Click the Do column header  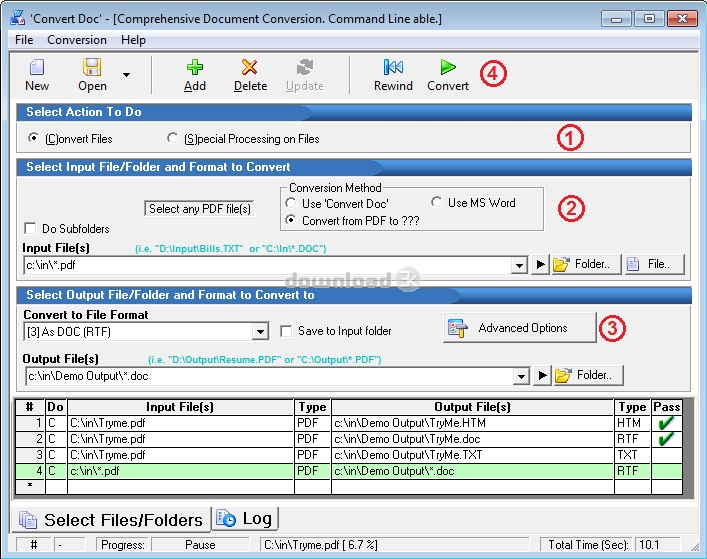click(x=56, y=407)
